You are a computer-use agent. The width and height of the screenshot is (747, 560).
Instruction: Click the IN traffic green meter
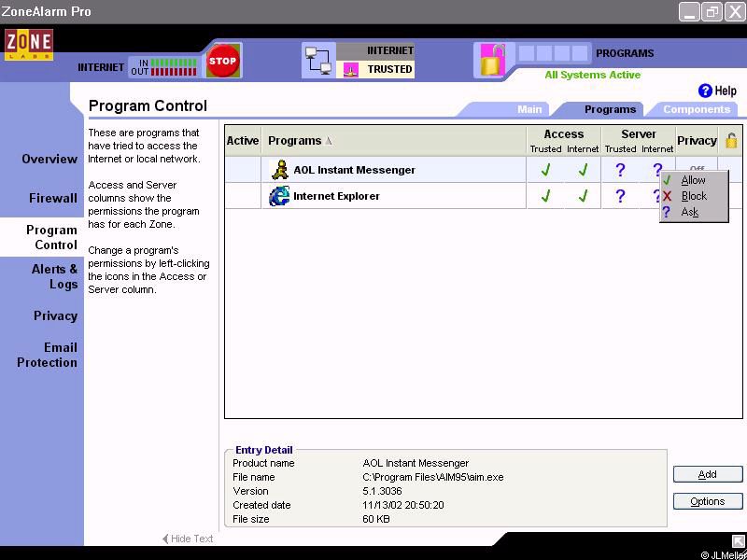click(x=174, y=63)
